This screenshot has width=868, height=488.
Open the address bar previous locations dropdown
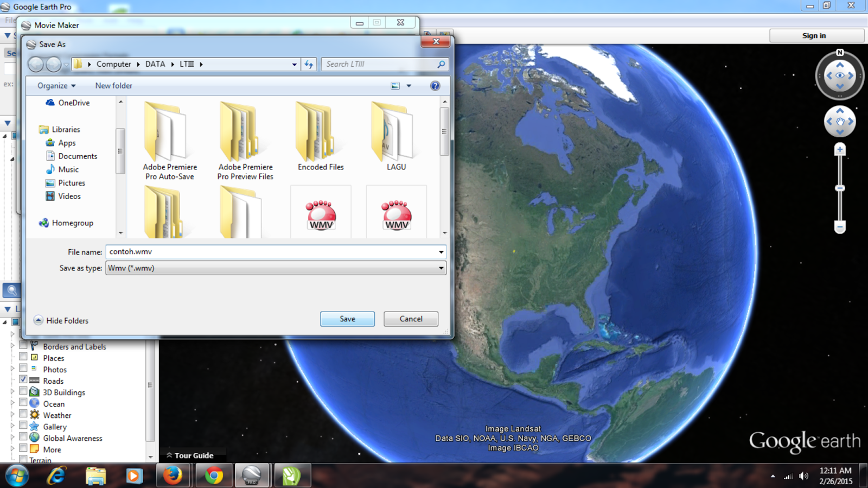point(295,64)
